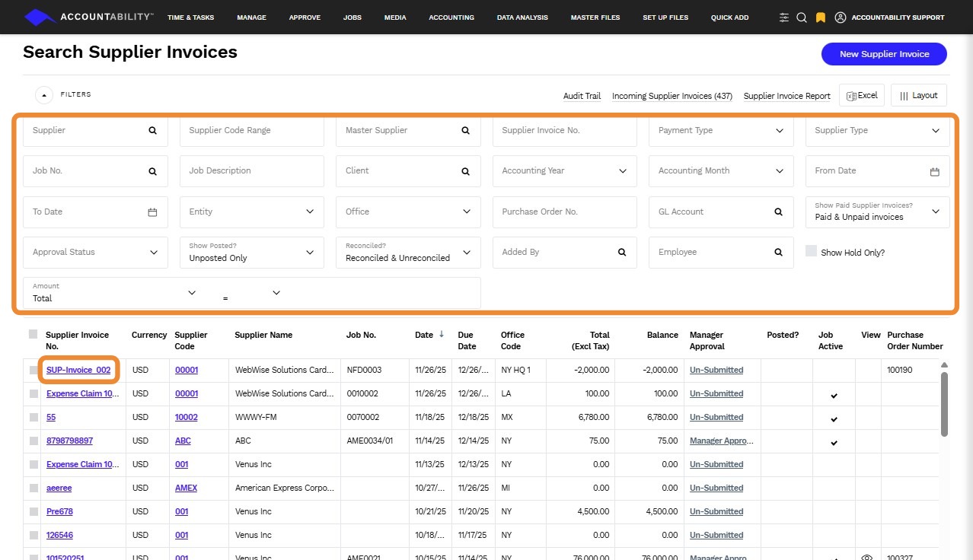Click the Employee search icon
Image resolution: width=973 pixels, height=560 pixels.
(779, 253)
